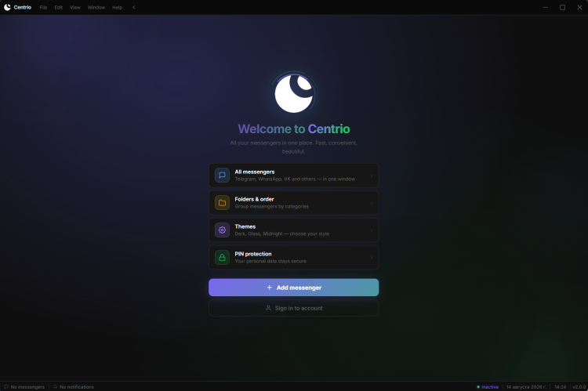This screenshot has height=391, width=588.
Task: Click the PIN protection lock icon
Action: 222,257
